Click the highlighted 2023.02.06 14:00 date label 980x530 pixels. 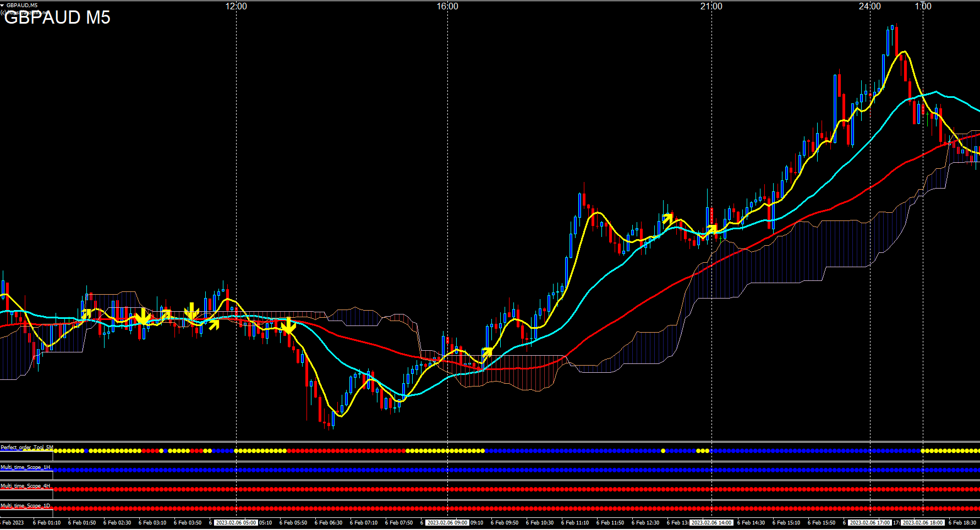711,523
